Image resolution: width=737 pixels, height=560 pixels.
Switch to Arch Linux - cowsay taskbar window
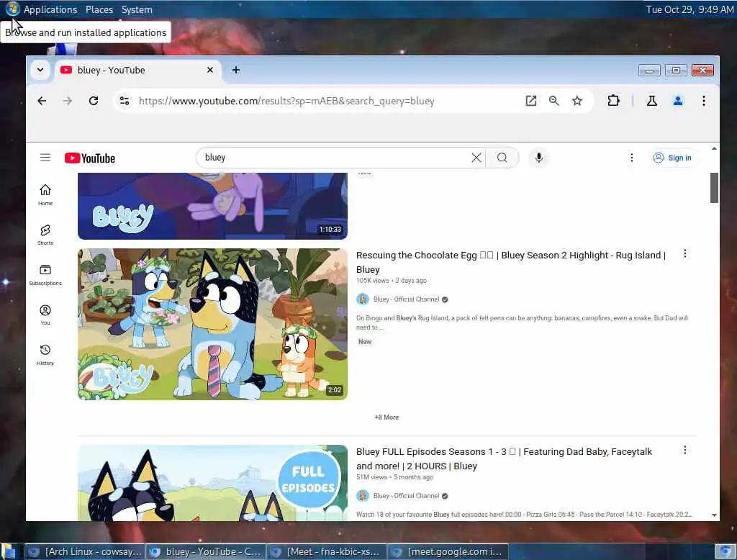point(86,551)
